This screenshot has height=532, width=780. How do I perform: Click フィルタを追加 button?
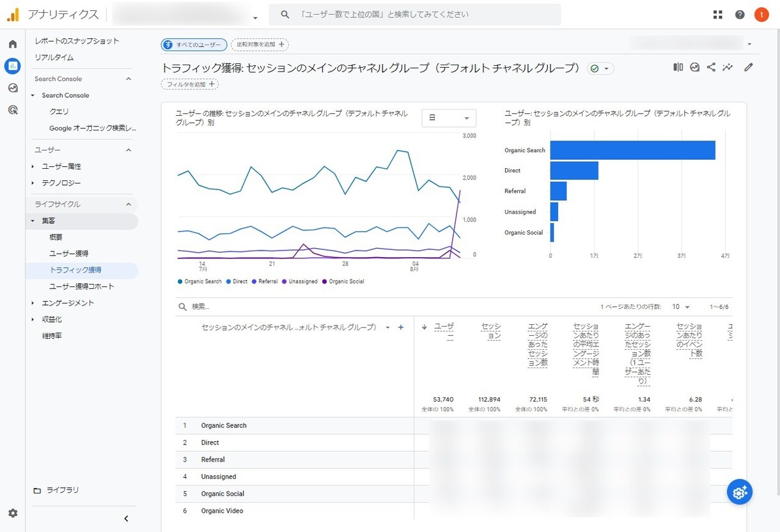coord(190,84)
